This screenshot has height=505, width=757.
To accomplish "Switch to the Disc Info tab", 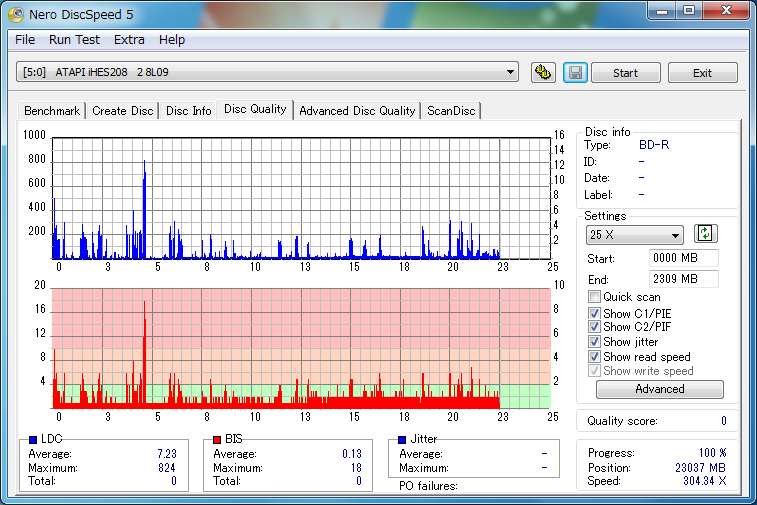I will click(x=189, y=111).
